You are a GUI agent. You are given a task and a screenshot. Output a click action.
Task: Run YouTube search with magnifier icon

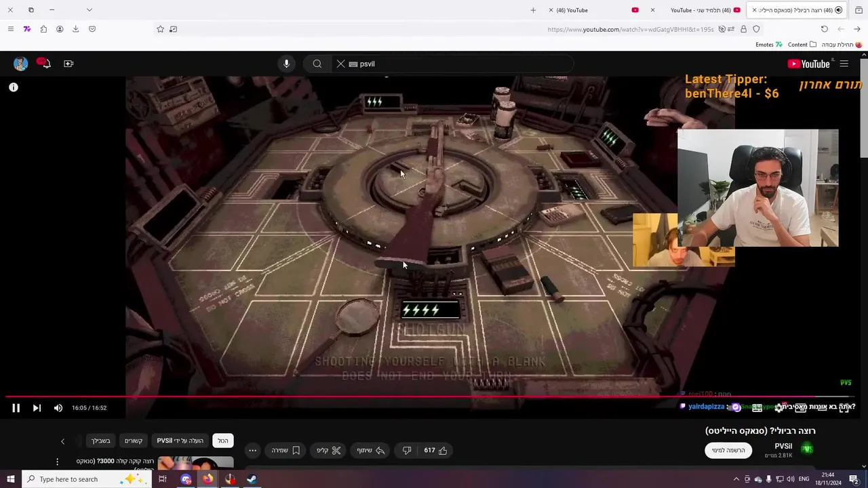coord(317,64)
